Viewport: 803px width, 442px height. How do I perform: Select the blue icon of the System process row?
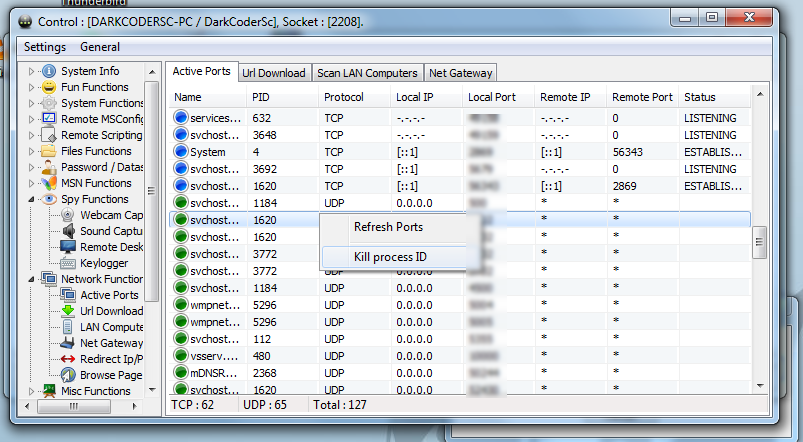click(x=181, y=152)
